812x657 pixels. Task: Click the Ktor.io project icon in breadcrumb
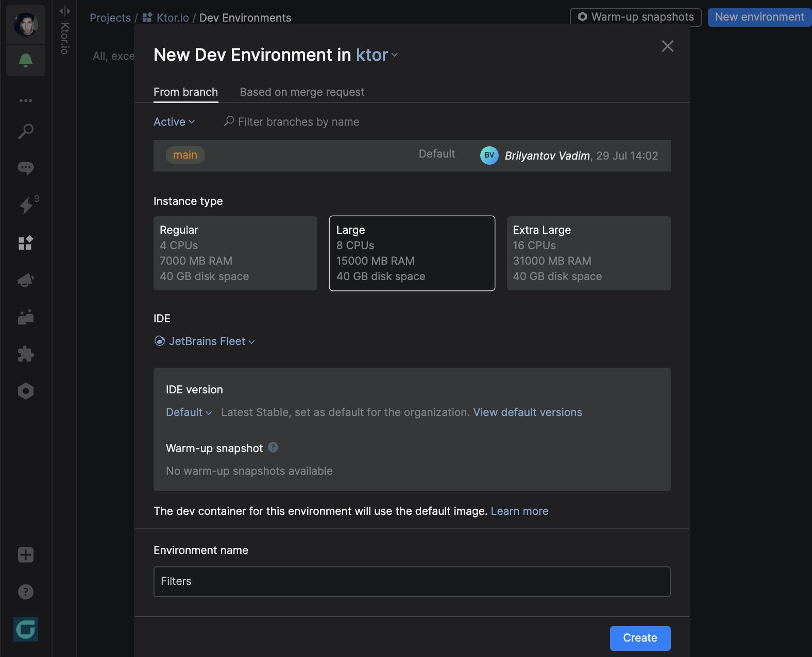(x=147, y=18)
